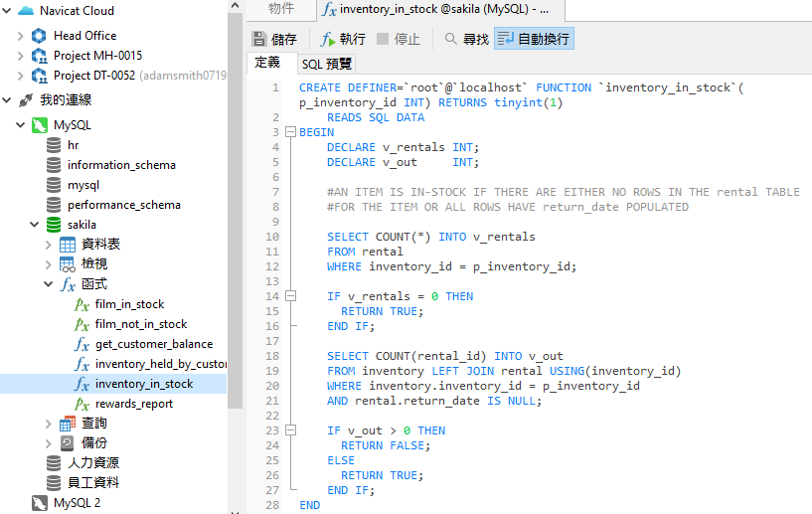The width and height of the screenshot is (812, 514).
Task: Select the hr database icon
Action: (54, 145)
